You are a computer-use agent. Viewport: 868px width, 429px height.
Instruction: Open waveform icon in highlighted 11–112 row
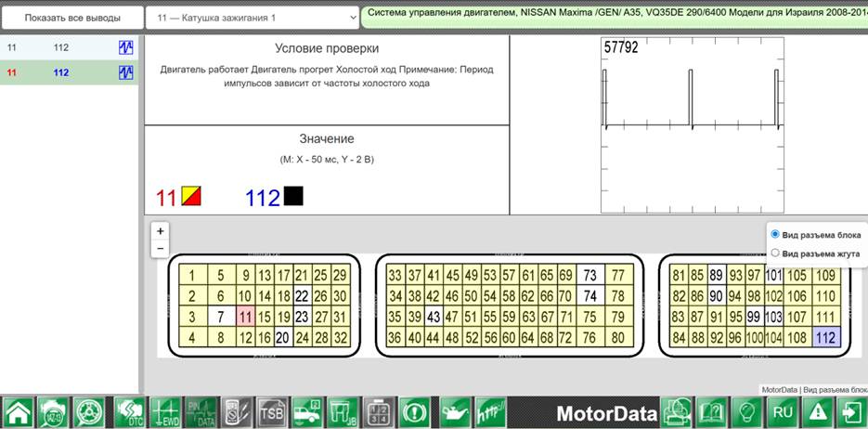tap(125, 72)
